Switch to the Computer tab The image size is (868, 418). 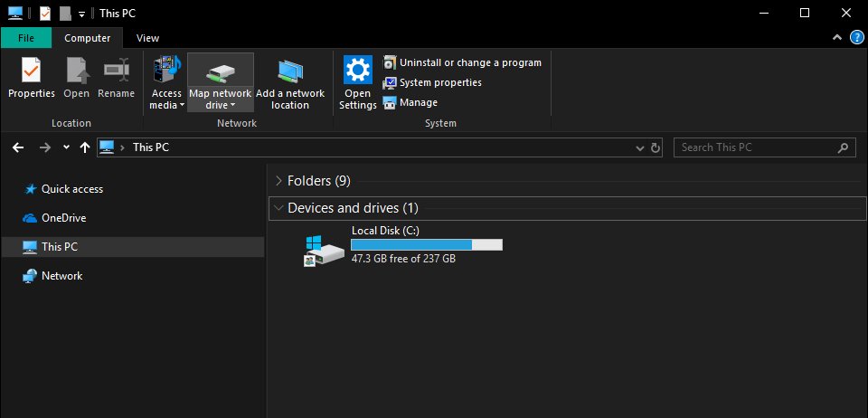tap(88, 38)
